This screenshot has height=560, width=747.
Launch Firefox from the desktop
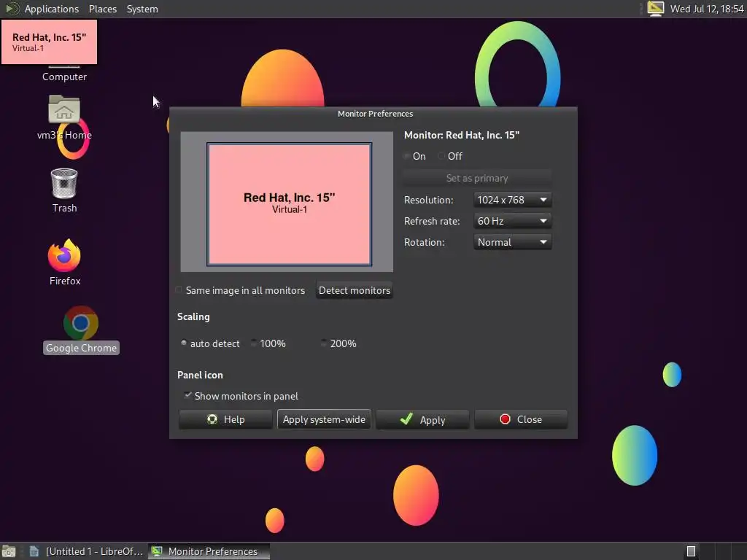(64, 262)
